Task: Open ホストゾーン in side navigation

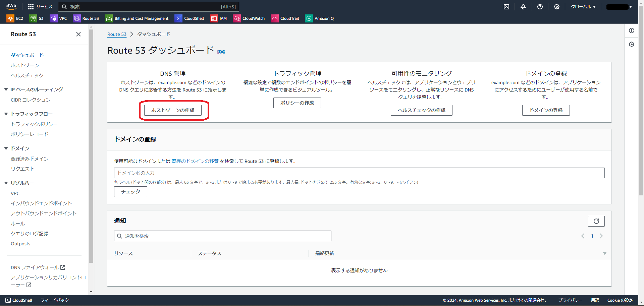Action: tap(25, 65)
